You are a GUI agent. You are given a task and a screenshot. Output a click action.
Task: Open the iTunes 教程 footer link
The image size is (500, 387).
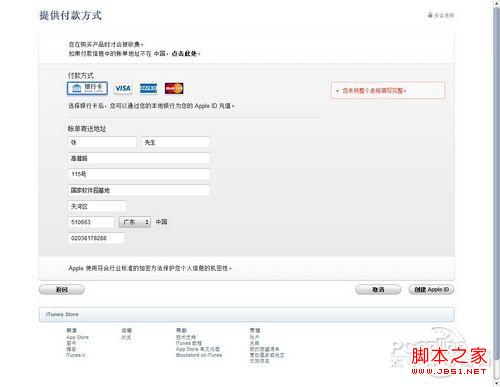click(189, 343)
